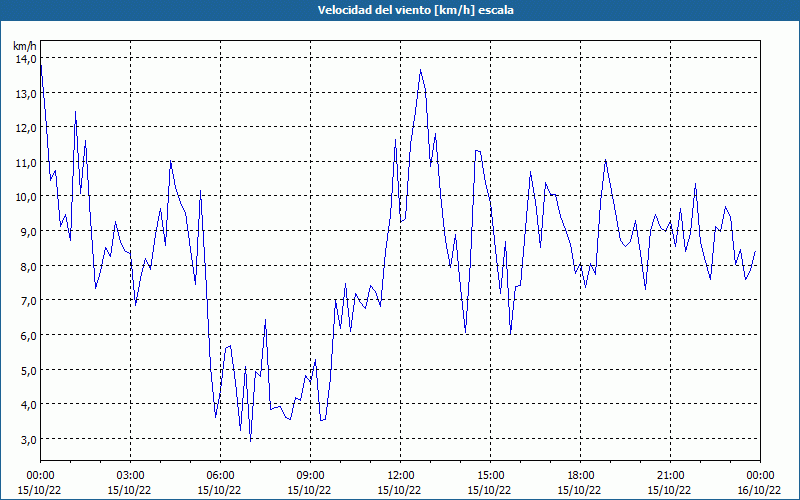The image size is (800, 500).
Task: Click the 9,0 y-axis label
Action: coord(28,232)
